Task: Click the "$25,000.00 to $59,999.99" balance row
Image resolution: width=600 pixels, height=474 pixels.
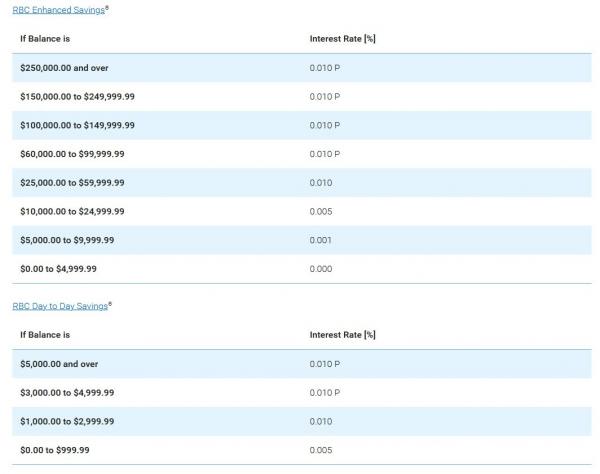Action: (72, 183)
